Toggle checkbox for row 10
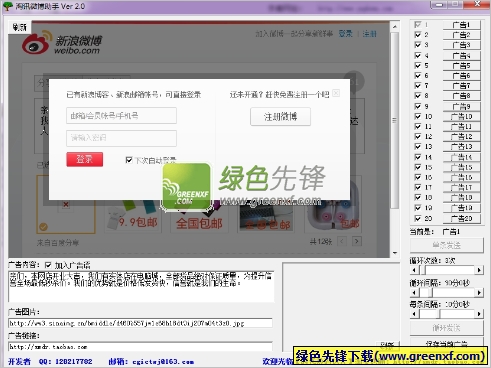The width and height of the screenshot is (491, 368). [417, 116]
